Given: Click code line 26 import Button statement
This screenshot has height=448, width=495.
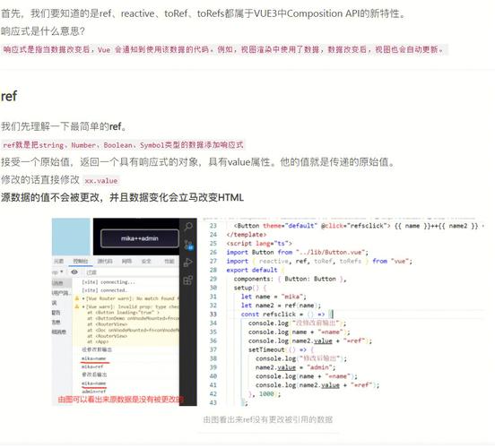Looking at the screenshot, I should click(297, 252).
